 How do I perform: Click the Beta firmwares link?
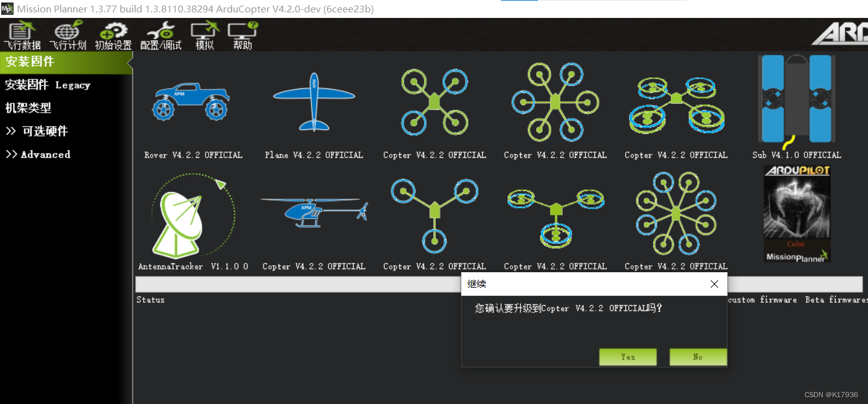[836, 299]
